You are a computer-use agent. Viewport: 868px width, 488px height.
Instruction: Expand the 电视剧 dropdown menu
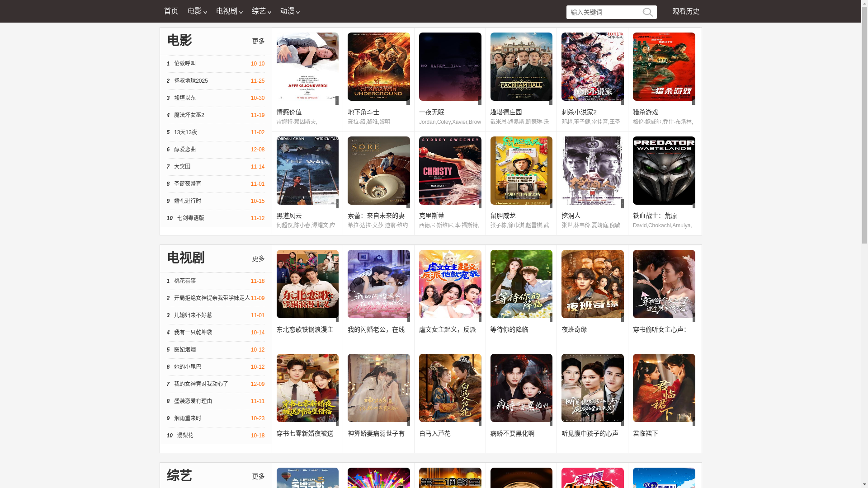point(229,11)
